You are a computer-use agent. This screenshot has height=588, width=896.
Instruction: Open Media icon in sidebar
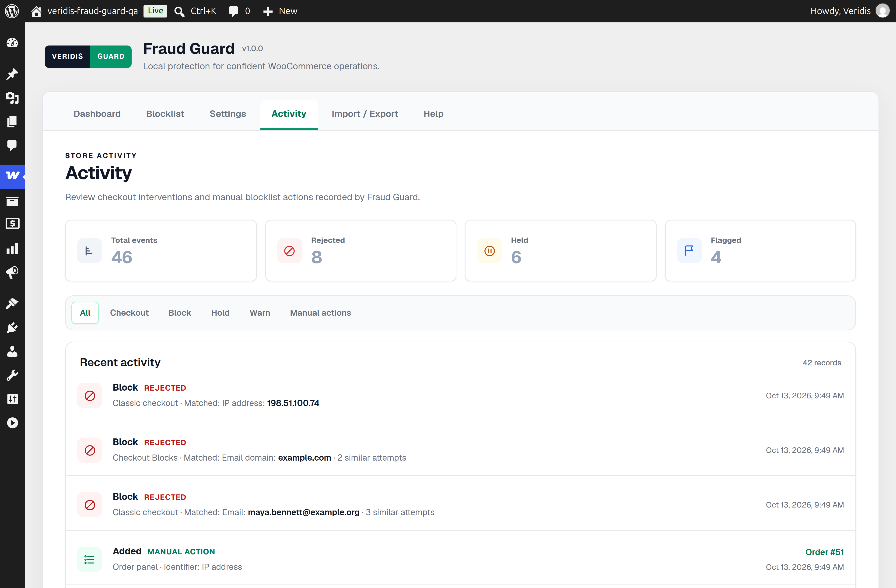12,98
